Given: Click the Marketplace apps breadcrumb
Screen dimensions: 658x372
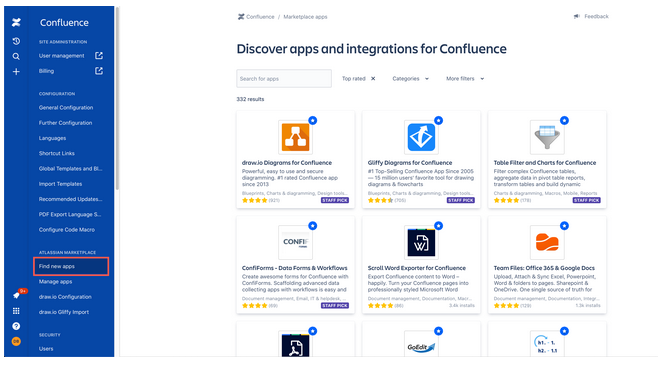Looking at the screenshot, I should pyautogui.click(x=305, y=17).
